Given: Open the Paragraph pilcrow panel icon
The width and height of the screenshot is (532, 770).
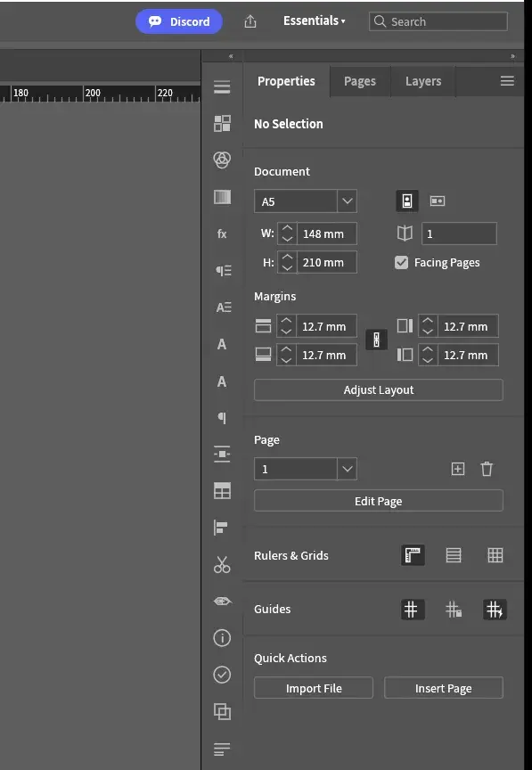Looking at the screenshot, I should point(222,418).
